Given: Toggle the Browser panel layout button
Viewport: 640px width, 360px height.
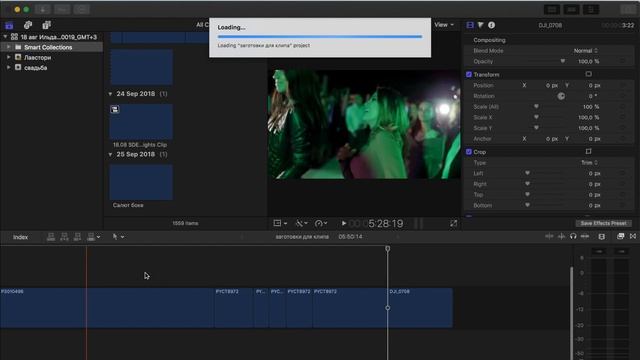Looking at the screenshot, I should pyautogui.click(x=552, y=9).
